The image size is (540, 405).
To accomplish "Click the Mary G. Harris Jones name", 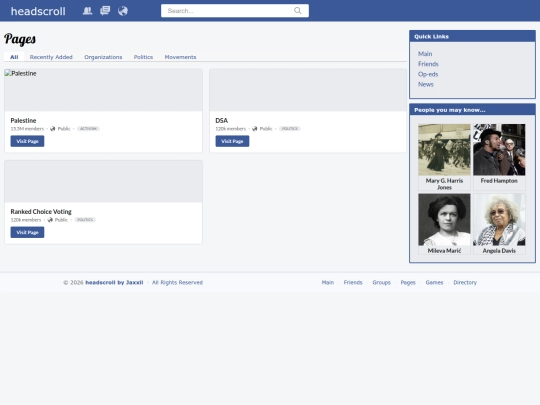I will pos(444,184).
